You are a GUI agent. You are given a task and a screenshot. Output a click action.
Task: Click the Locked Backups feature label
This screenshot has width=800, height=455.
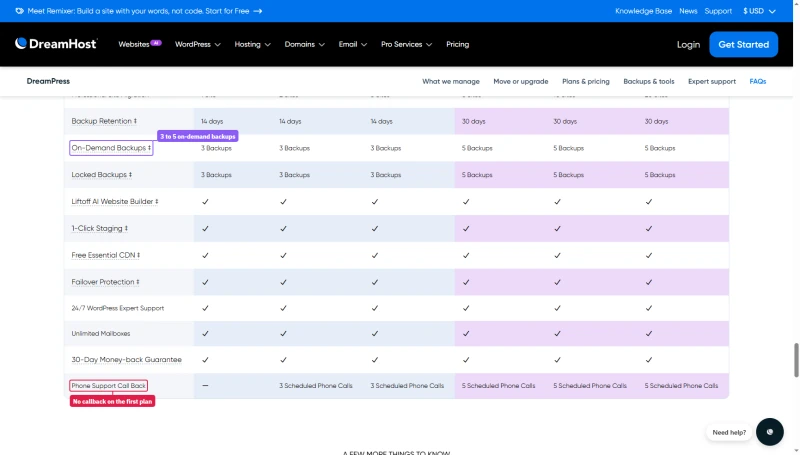(x=102, y=174)
